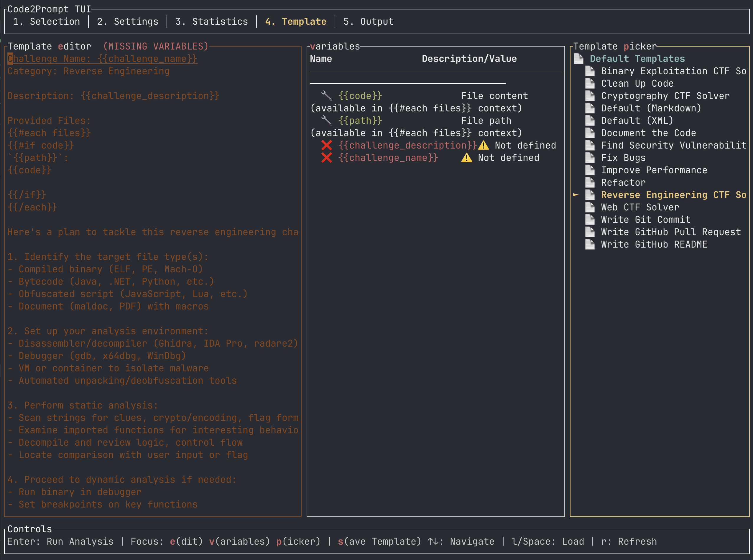Click file icon next to Fix Bugs
Screen dimensions: 753x560
[590, 158]
